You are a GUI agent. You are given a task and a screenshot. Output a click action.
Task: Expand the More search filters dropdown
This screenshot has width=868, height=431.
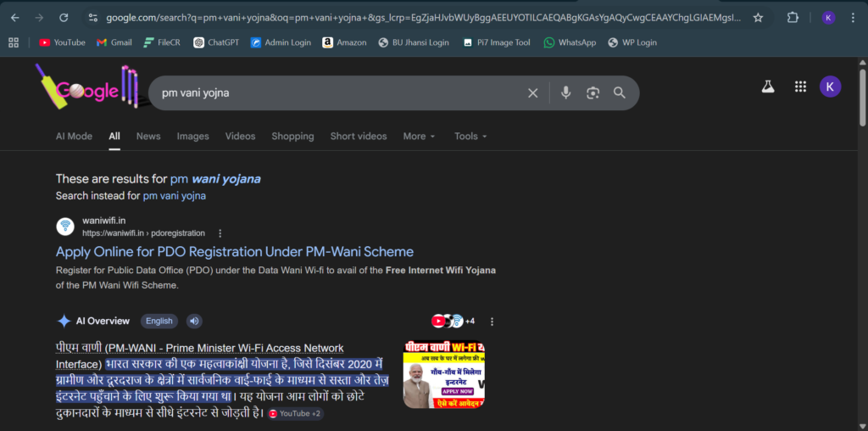coord(419,136)
